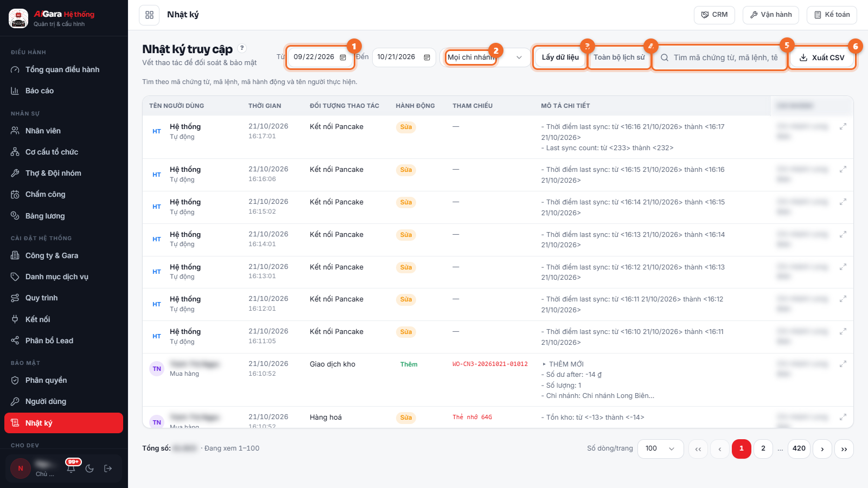Open the Mọi chi nhánh branch dropdown
This screenshot has height=488, width=868.
click(485, 57)
